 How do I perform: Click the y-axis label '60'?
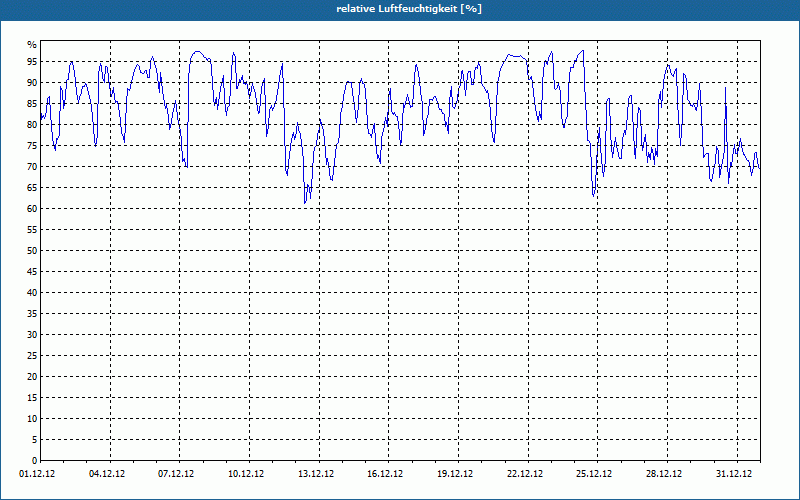click(x=32, y=209)
